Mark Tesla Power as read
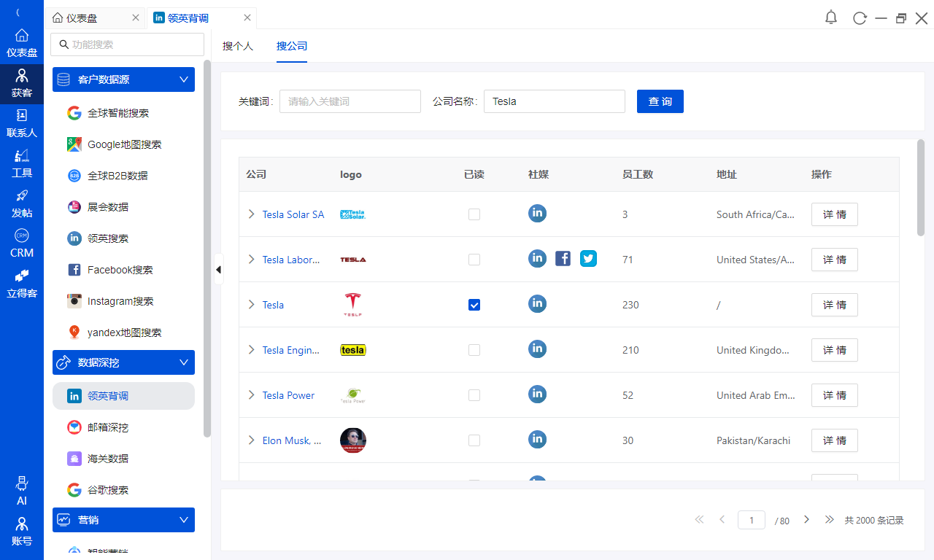This screenshot has width=934, height=560. [474, 395]
